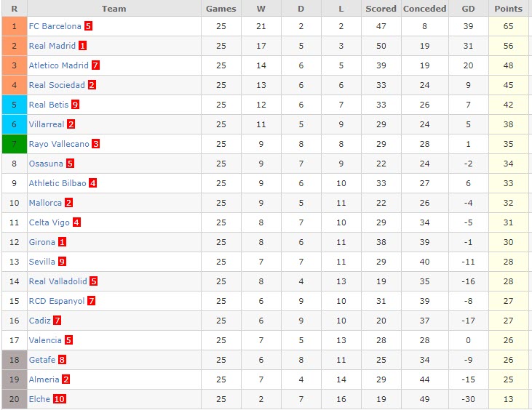The image size is (532, 410).
Task: Click the red 9 badge beside Real Betis
Action: (75, 105)
